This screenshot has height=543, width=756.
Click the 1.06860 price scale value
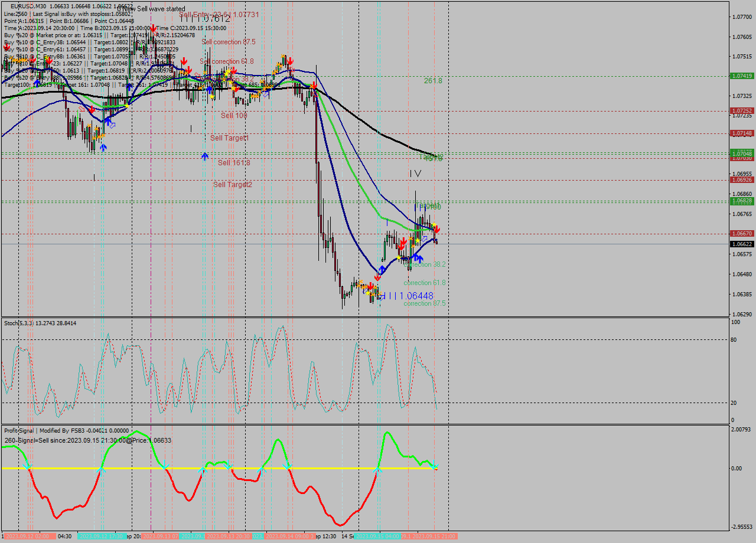coord(742,194)
